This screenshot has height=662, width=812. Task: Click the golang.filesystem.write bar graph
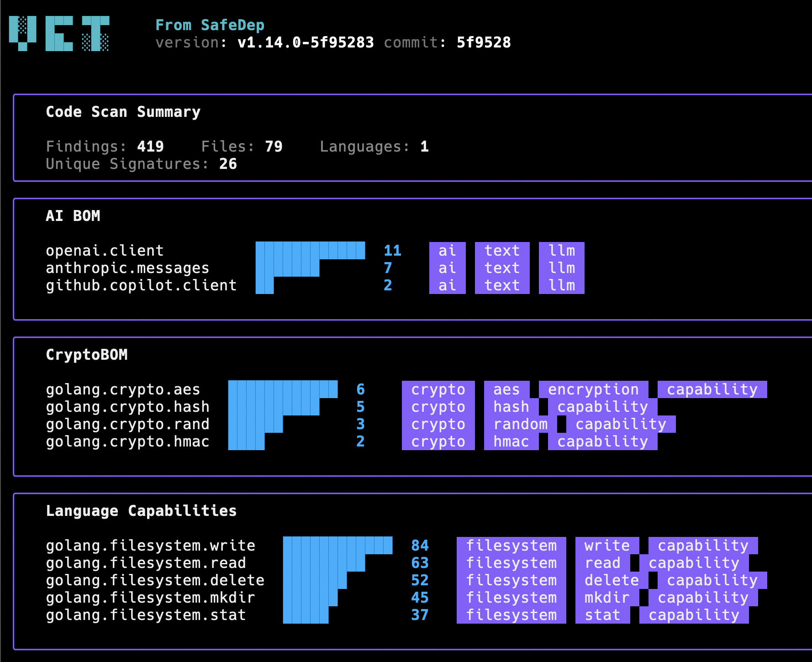(337, 546)
